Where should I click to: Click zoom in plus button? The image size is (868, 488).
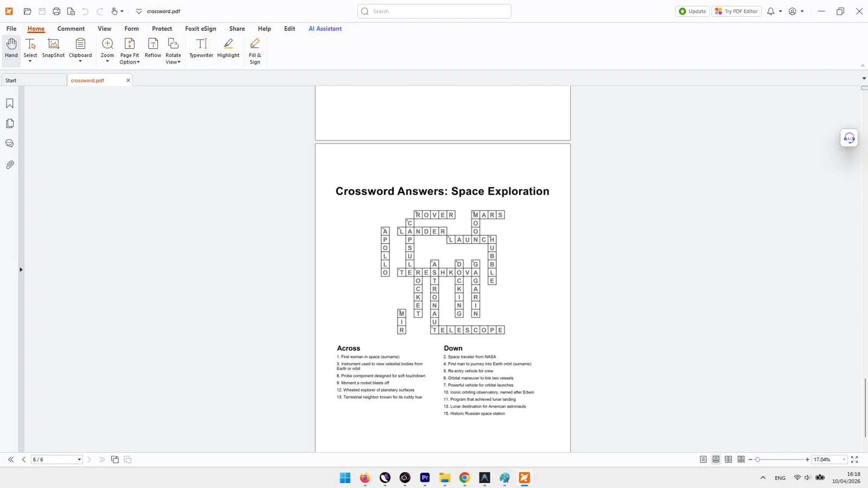click(x=807, y=460)
